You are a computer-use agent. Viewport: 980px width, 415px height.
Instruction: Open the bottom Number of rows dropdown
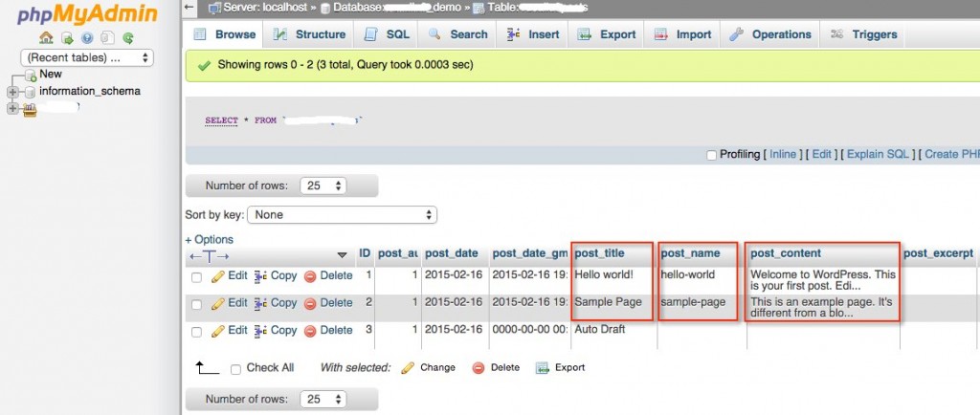click(x=323, y=400)
